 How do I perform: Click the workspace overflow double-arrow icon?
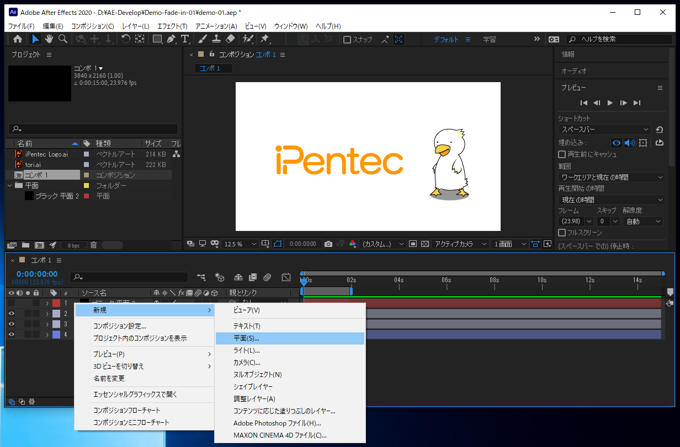537,39
